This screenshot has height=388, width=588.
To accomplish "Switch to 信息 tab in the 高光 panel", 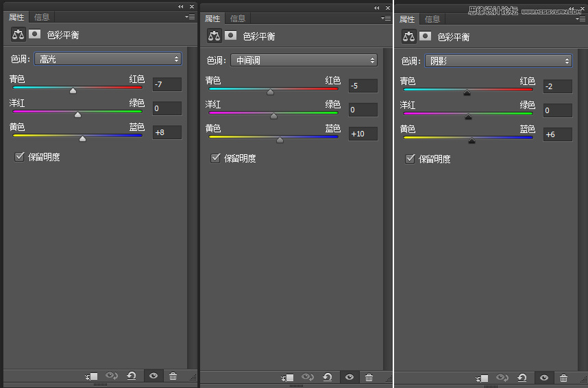I will click(42, 17).
